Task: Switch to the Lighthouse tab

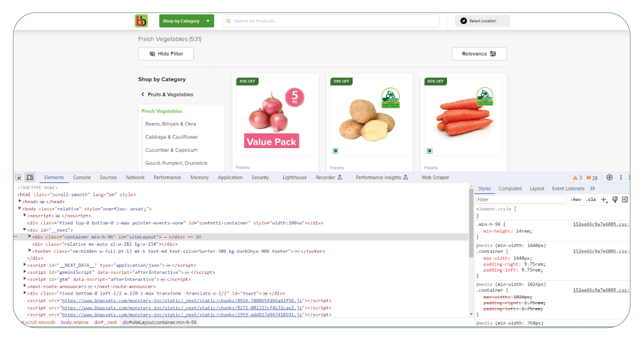Action: (x=295, y=178)
